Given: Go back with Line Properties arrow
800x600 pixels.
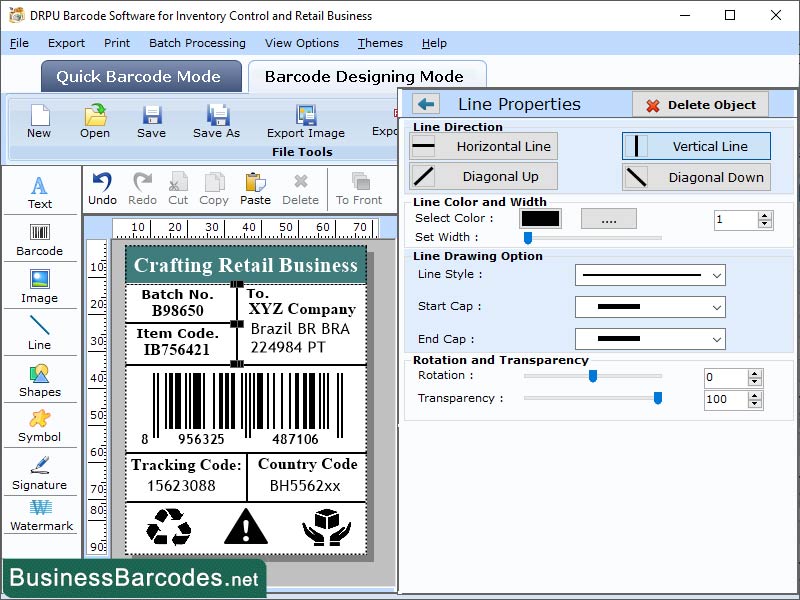Looking at the screenshot, I should click(x=426, y=105).
